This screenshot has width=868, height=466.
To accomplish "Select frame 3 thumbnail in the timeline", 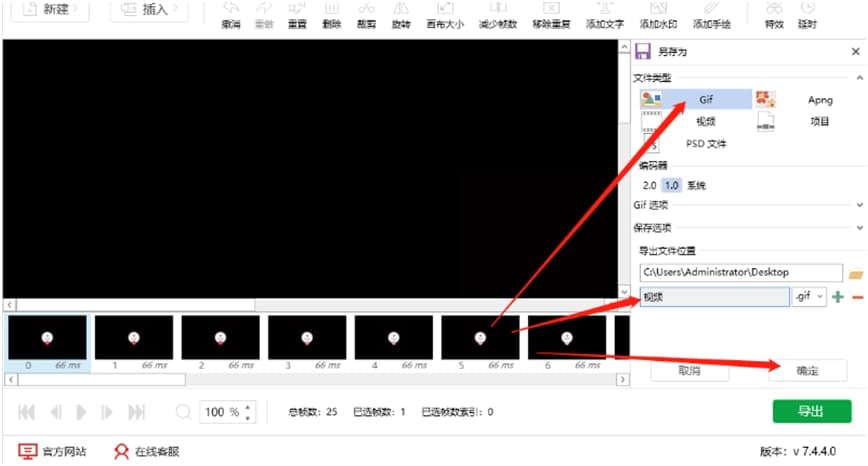I will tap(307, 338).
